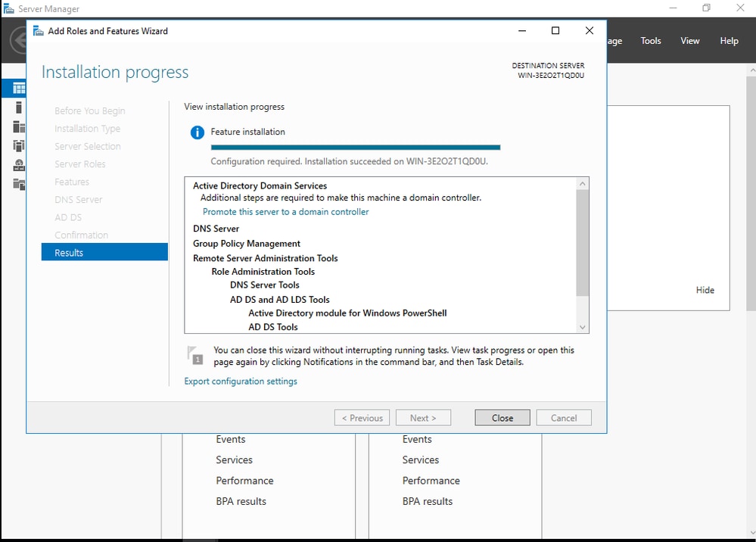Close the Server Manager window
This screenshot has width=756, height=542.
point(740,8)
